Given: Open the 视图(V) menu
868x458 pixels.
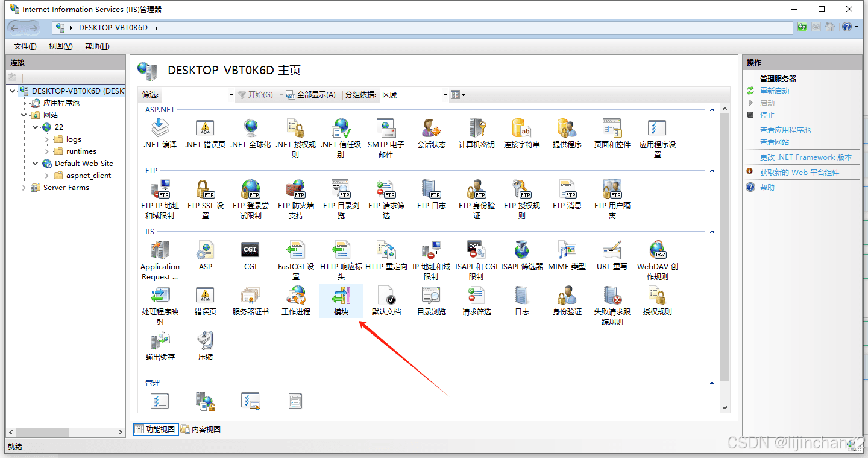Looking at the screenshot, I should [x=61, y=46].
